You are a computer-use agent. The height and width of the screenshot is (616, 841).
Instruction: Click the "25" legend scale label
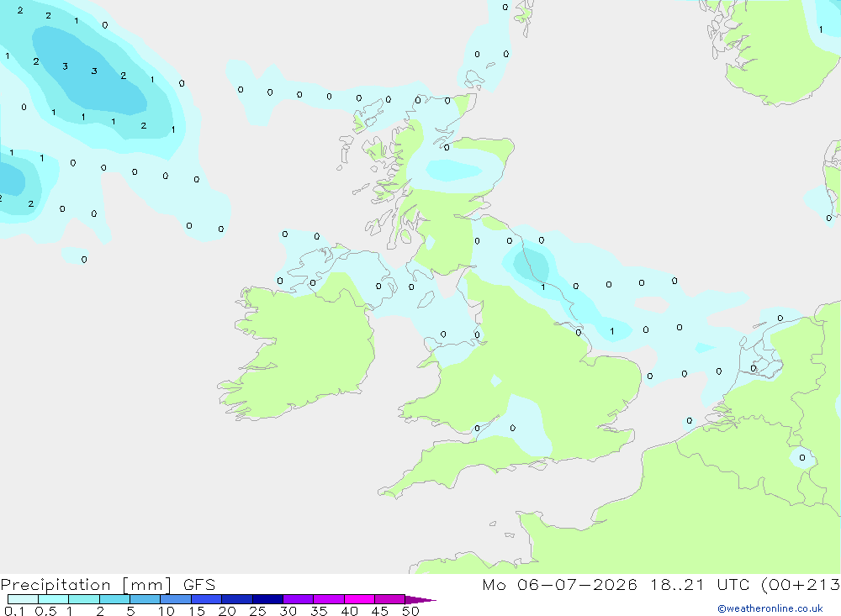tap(258, 611)
